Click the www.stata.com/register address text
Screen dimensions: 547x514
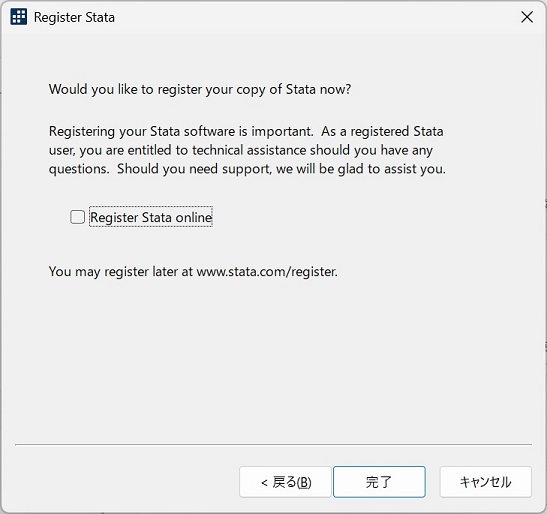click(x=267, y=271)
